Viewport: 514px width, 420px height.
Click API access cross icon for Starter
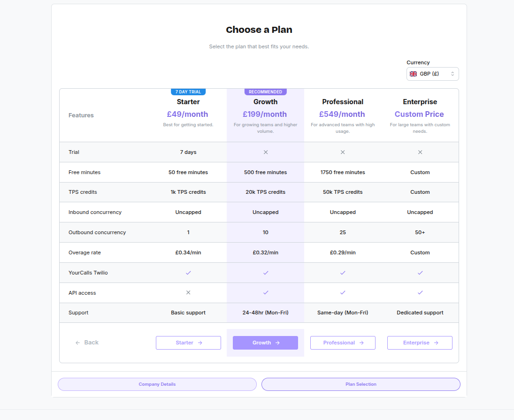tap(189, 292)
